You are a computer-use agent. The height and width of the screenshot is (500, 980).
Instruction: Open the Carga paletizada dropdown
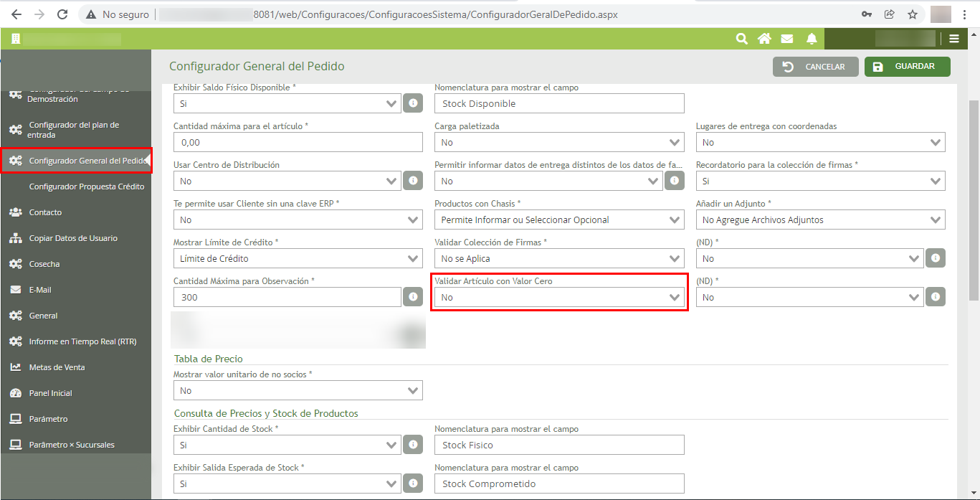pos(559,142)
